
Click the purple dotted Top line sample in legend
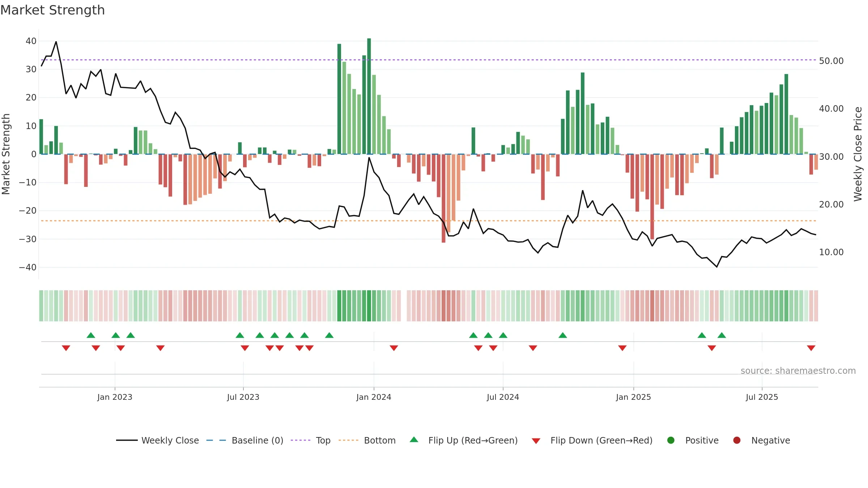pyautogui.click(x=301, y=440)
